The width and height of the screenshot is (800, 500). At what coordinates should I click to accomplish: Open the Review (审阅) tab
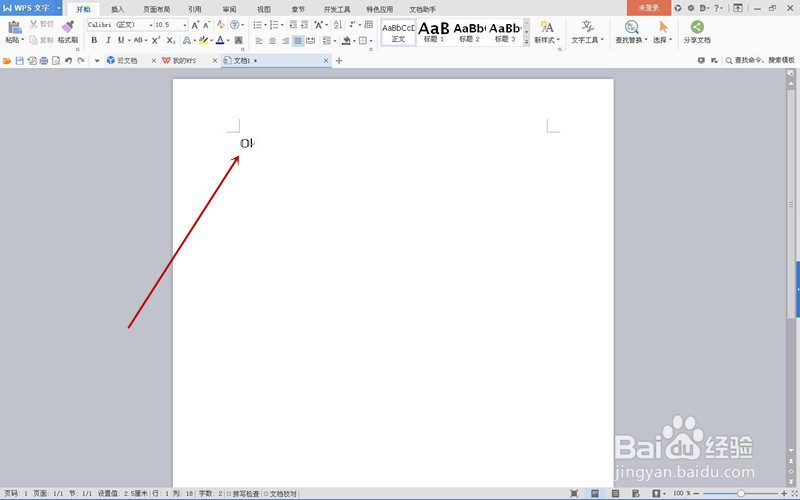[230, 9]
